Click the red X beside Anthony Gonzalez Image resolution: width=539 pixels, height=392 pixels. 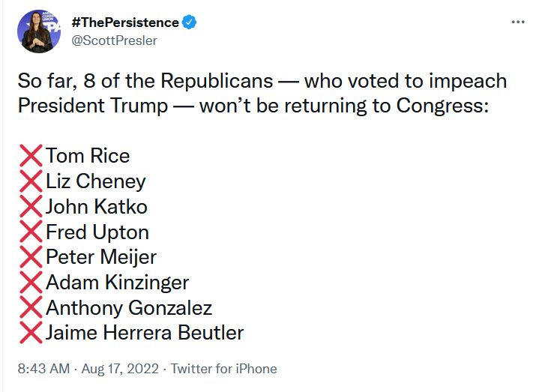pyautogui.click(x=31, y=308)
